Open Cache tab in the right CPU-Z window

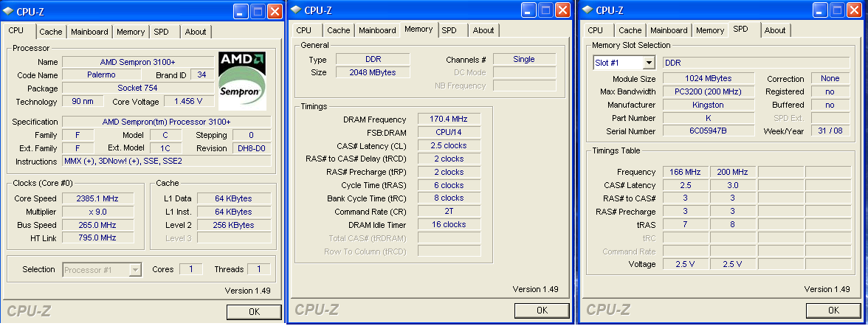point(630,30)
